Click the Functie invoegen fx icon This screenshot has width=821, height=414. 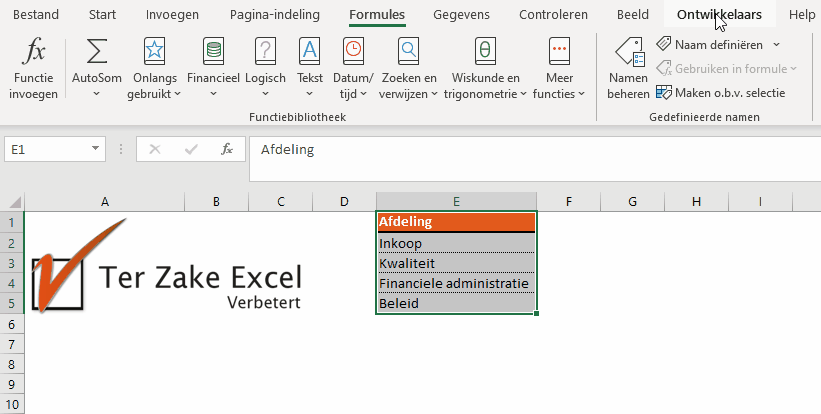pos(34,52)
